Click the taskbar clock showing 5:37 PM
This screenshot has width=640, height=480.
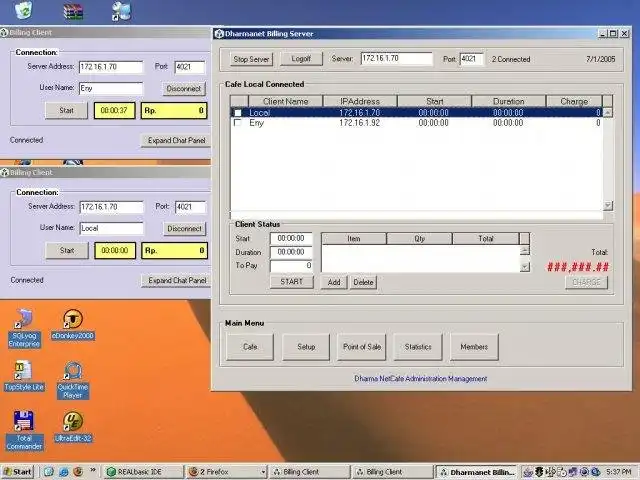pos(619,472)
